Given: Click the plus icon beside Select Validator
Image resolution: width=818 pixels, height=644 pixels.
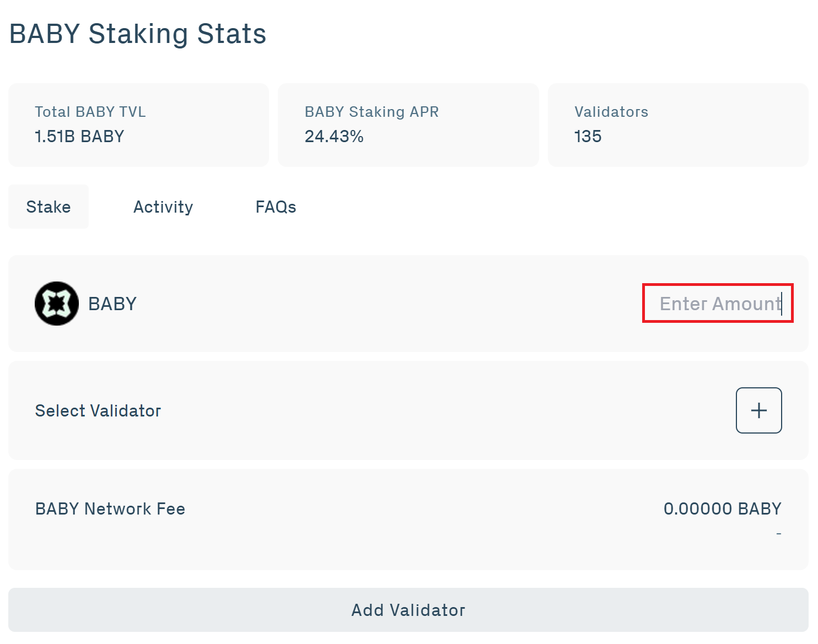Looking at the screenshot, I should point(759,410).
